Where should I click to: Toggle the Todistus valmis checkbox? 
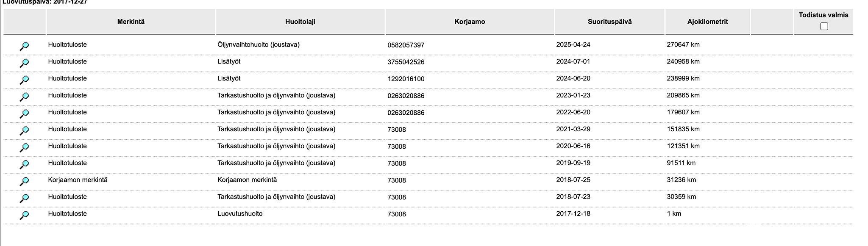824,26
